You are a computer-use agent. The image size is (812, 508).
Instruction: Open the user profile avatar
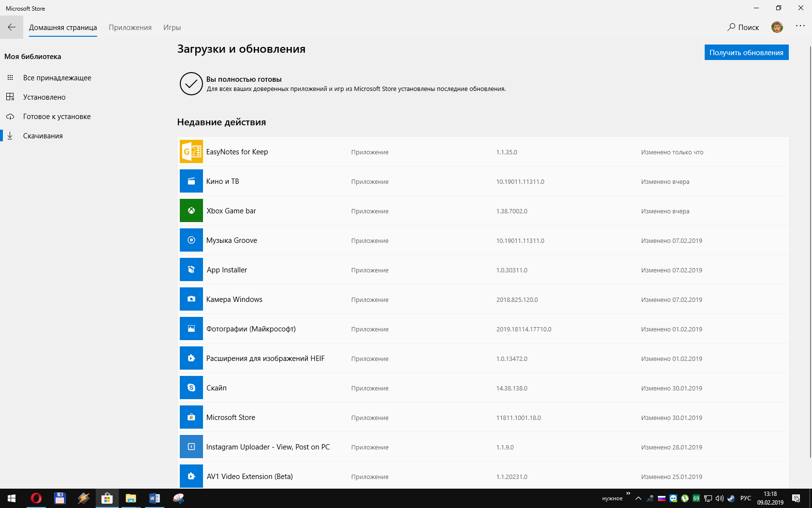pos(777,27)
